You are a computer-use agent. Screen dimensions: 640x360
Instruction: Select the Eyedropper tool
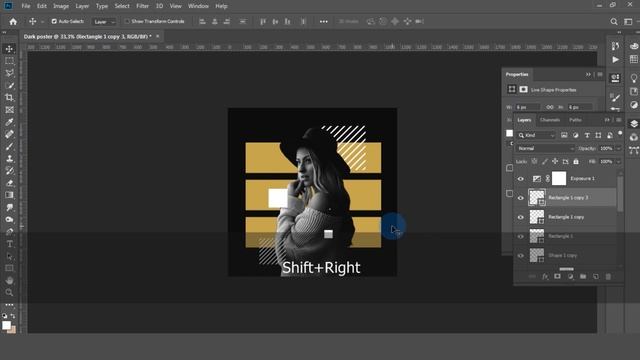pyautogui.click(x=9, y=122)
